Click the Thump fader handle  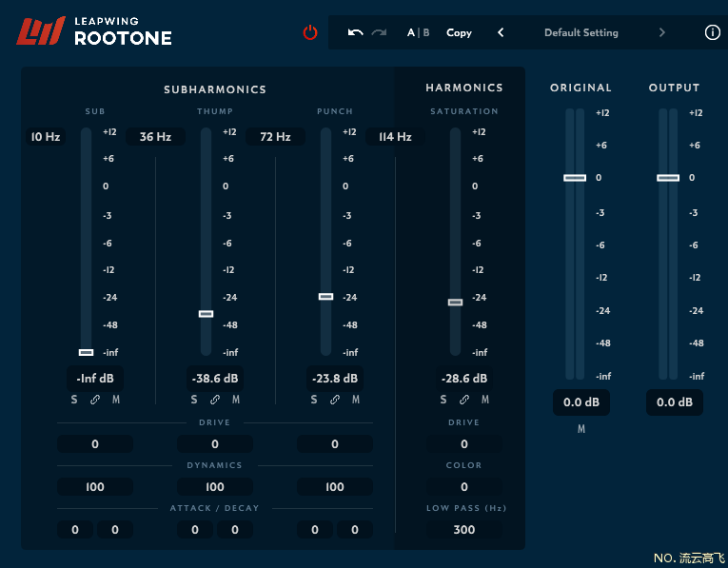(207, 314)
